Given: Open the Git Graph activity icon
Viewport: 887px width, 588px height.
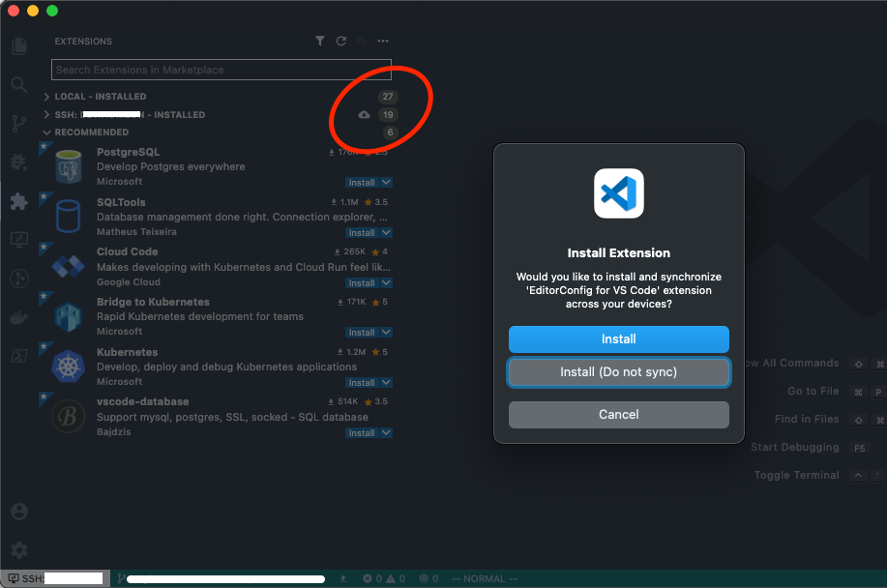Looking at the screenshot, I should (x=19, y=279).
